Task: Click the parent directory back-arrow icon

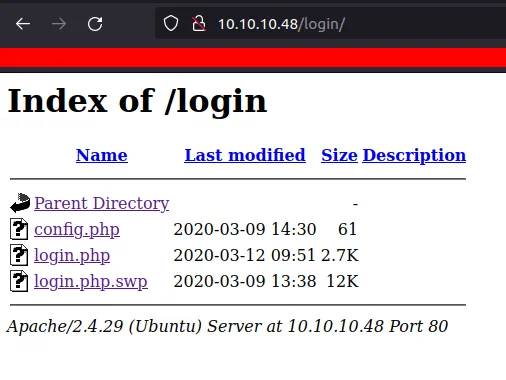Action: click(x=20, y=203)
